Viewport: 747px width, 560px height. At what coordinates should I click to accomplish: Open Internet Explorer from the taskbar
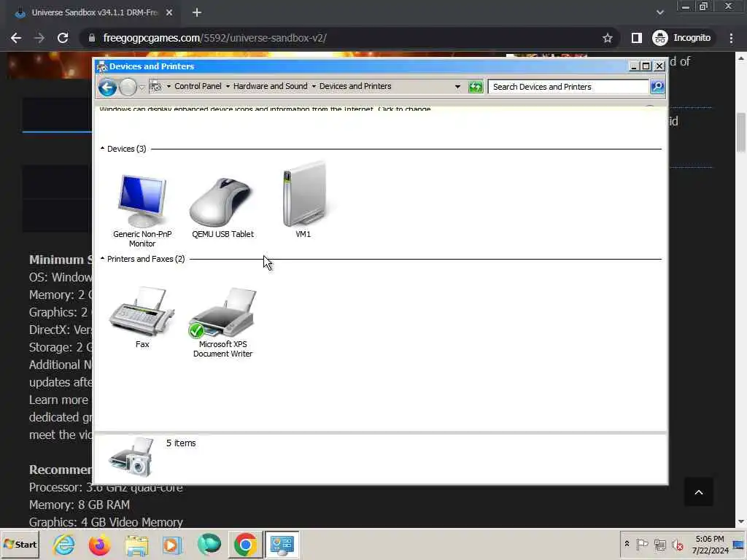pos(64,544)
